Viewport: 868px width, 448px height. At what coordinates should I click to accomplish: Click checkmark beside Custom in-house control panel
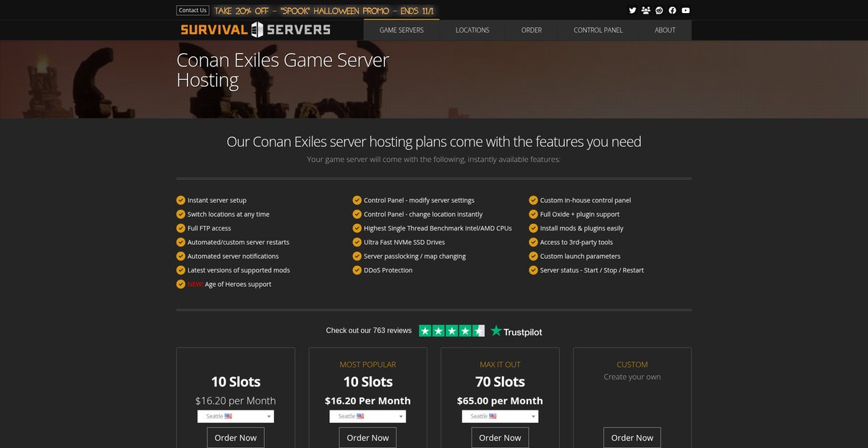[x=534, y=200]
